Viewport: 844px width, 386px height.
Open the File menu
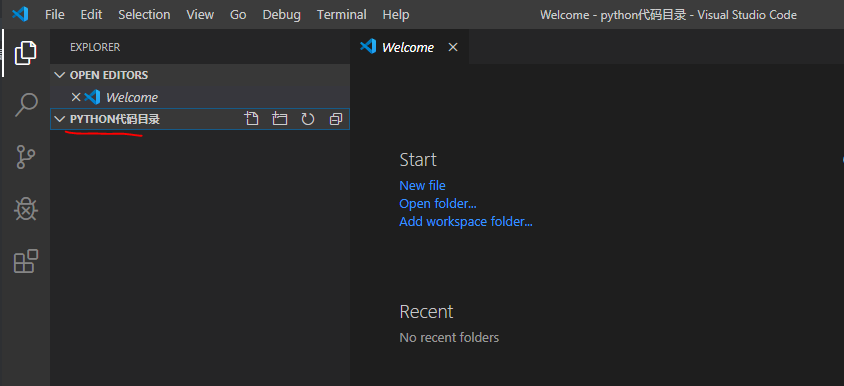click(54, 15)
